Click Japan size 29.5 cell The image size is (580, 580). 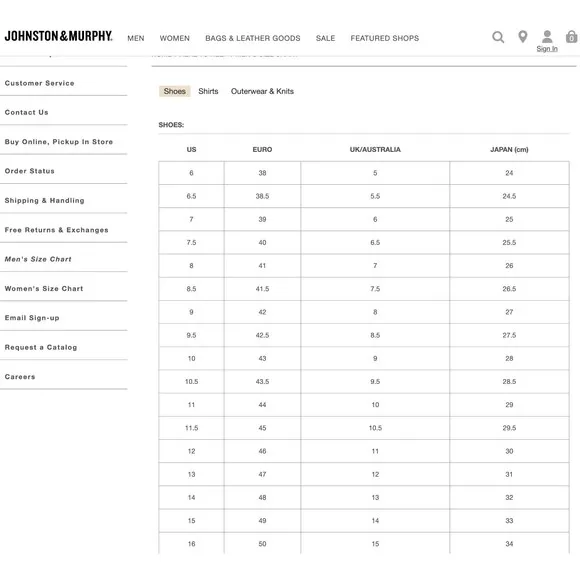coord(509,428)
